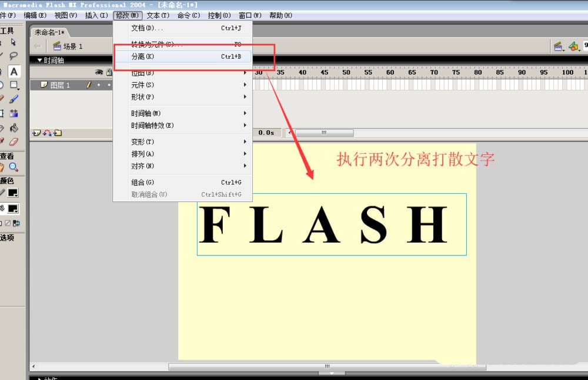Choose 分离(K) Ctrl+B menu entry

click(x=183, y=56)
